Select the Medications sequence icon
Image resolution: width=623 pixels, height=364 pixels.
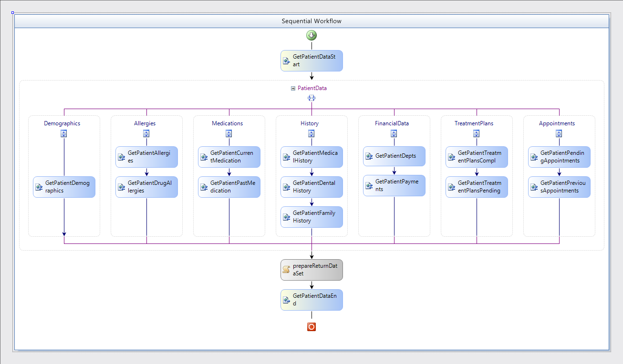pos(229,134)
